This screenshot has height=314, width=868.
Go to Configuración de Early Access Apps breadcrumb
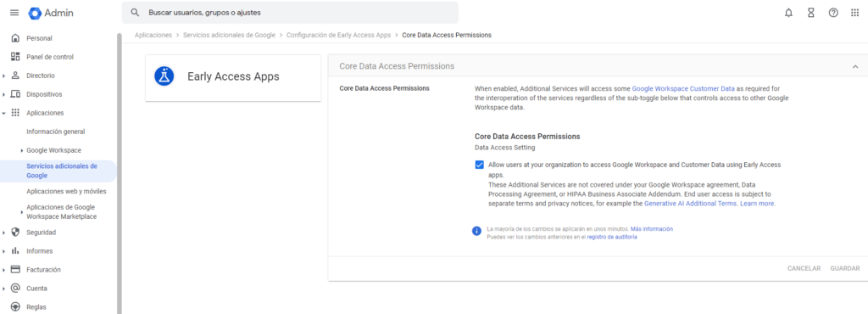pos(339,35)
